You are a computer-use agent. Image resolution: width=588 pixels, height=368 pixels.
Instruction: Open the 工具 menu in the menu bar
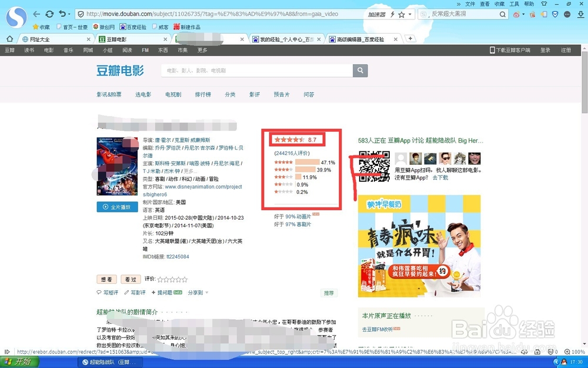coord(513,3)
